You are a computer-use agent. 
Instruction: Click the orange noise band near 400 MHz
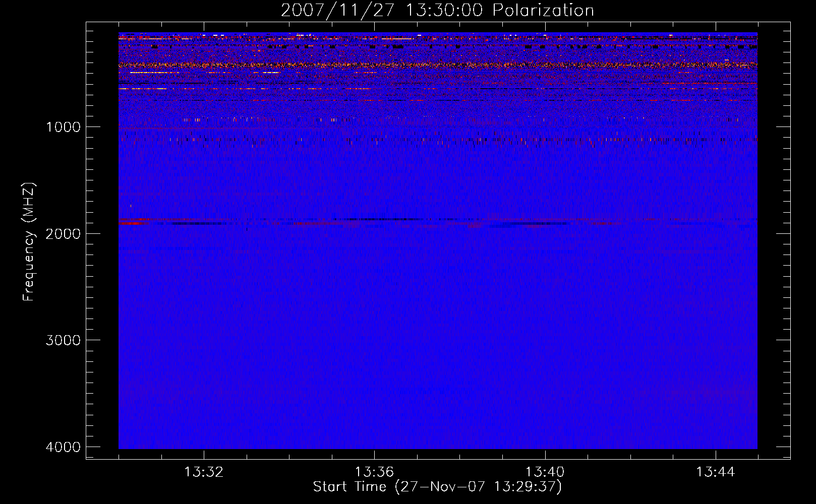pyautogui.click(x=438, y=65)
